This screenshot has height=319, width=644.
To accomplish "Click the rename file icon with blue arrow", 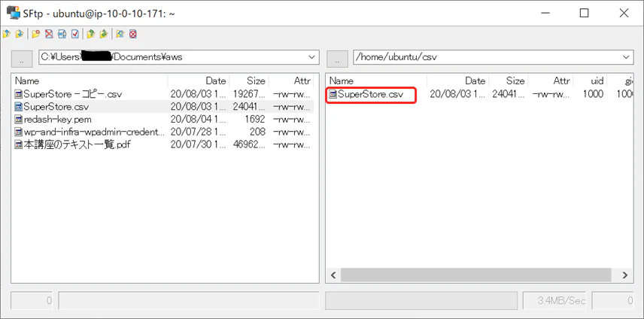I will 62,34.
